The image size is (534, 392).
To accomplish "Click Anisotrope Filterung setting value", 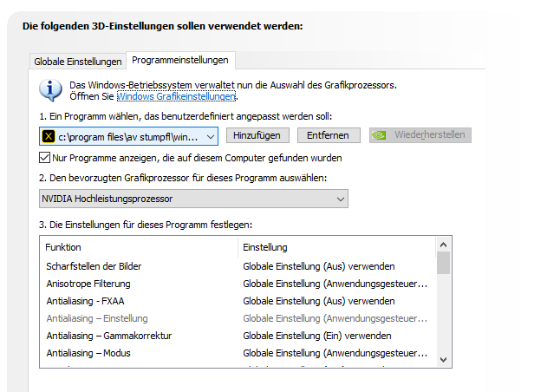I will 335,284.
